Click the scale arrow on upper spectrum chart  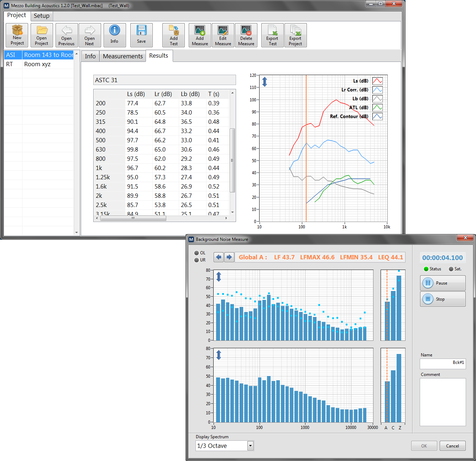[x=219, y=276]
